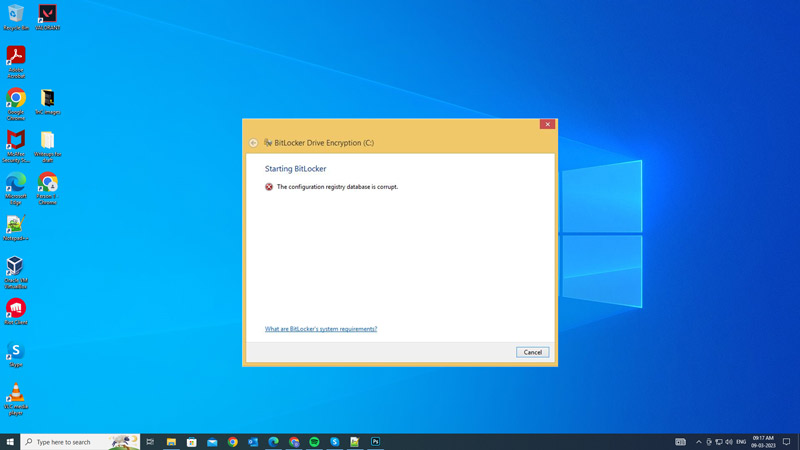The width and height of the screenshot is (800, 450).
Task: Open Microsoft Edge from the taskbar
Action: (273, 442)
